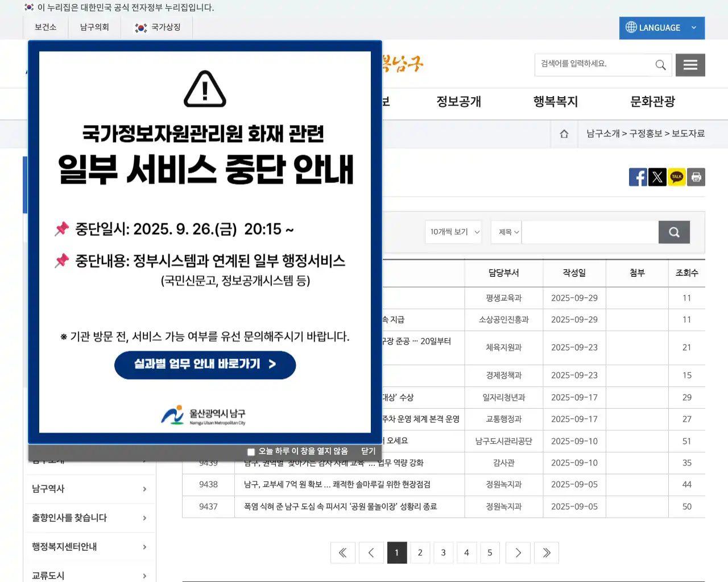The image size is (728, 582).
Task: Click the 남구도시관리공단 department cell
Action: tap(504, 441)
